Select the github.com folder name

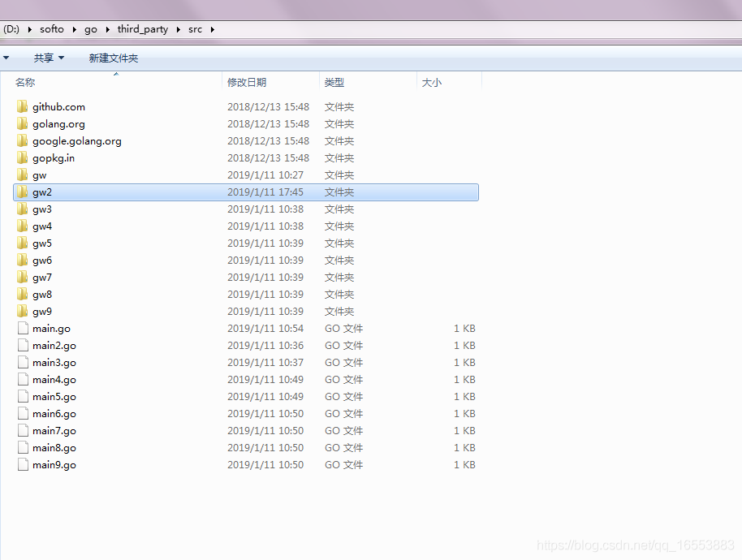pos(58,107)
